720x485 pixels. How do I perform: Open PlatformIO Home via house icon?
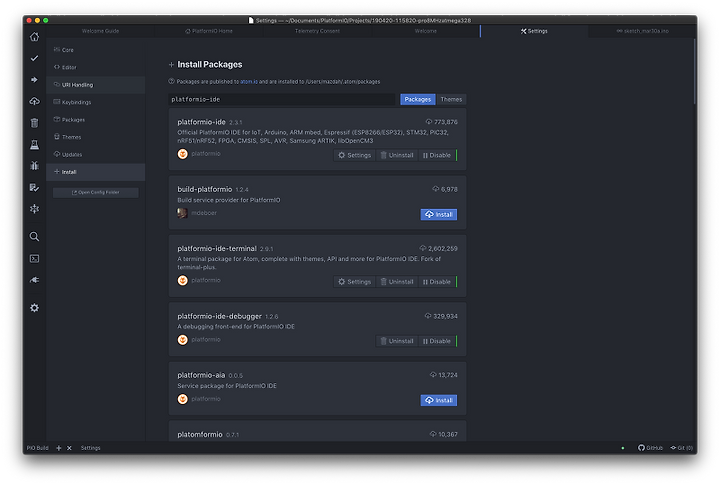pyautogui.click(x=34, y=37)
